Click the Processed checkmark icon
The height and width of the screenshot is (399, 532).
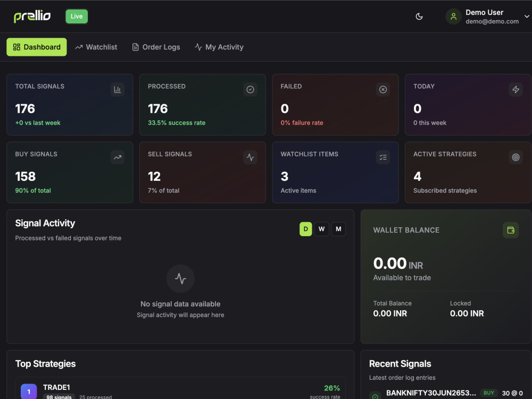(x=250, y=89)
